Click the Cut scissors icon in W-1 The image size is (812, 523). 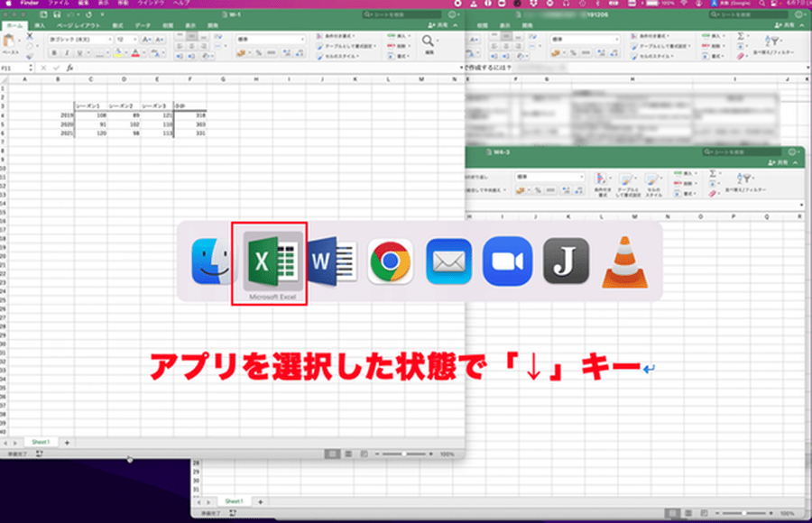point(30,36)
